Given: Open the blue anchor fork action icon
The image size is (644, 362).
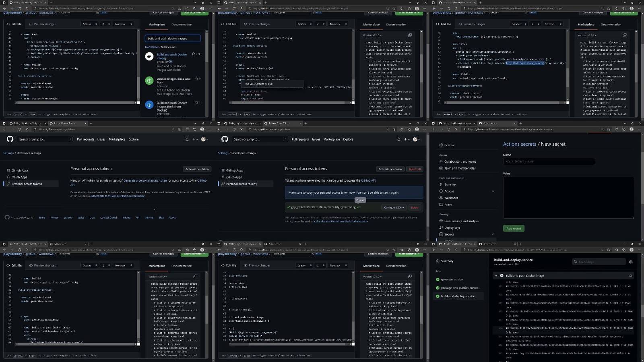Looking at the screenshot, I should (149, 105).
